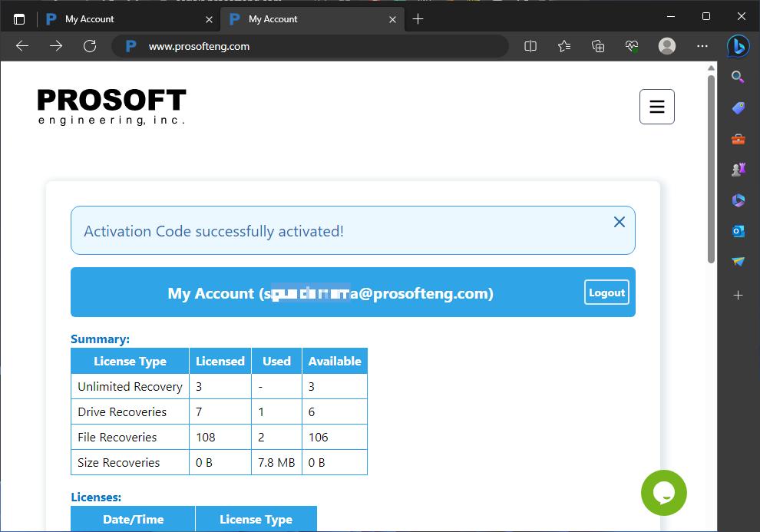Open Copilot in the Edge sidebar
The image size is (760, 532).
[x=738, y=46]
